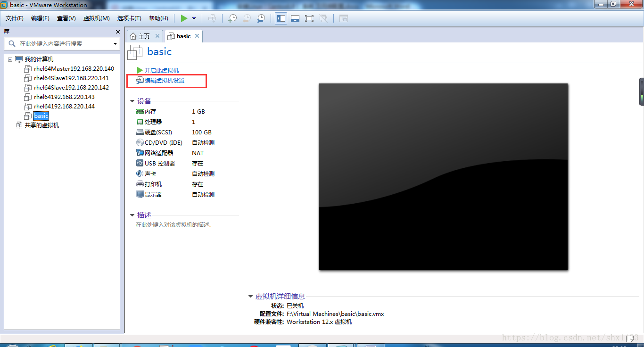Screen dimensions: 644x347
Task: Select rhel64192.168.220.144 VM
Action: point(64,107)
